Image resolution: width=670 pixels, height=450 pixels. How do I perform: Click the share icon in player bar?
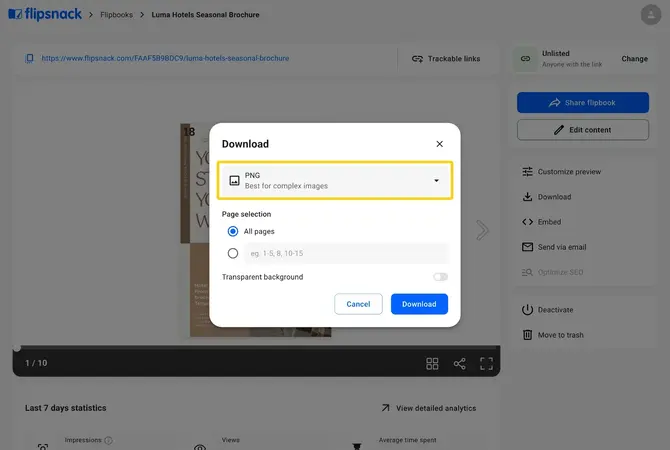pyautogui.click(x=459, y=364)
